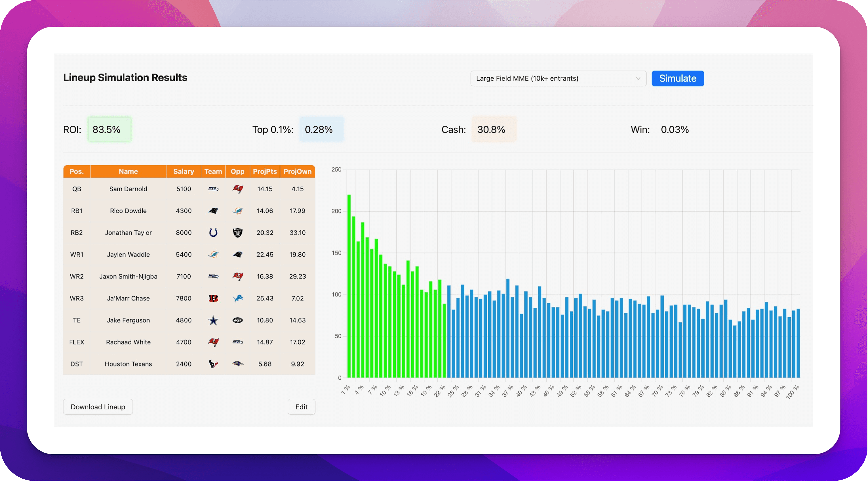Click Lions logo in Ja'Marr Chase's Opp column
The width and height of the screenshot is (868, 481).
238,298
